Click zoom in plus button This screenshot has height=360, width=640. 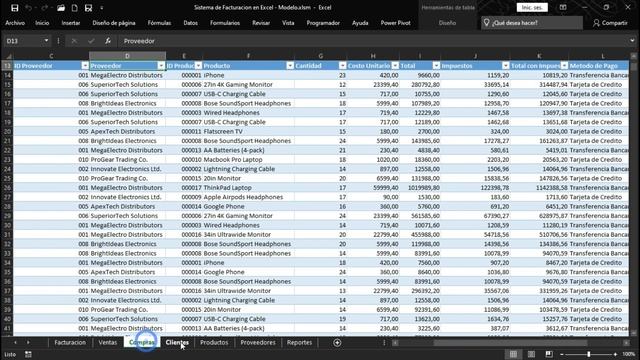point(615,354)
